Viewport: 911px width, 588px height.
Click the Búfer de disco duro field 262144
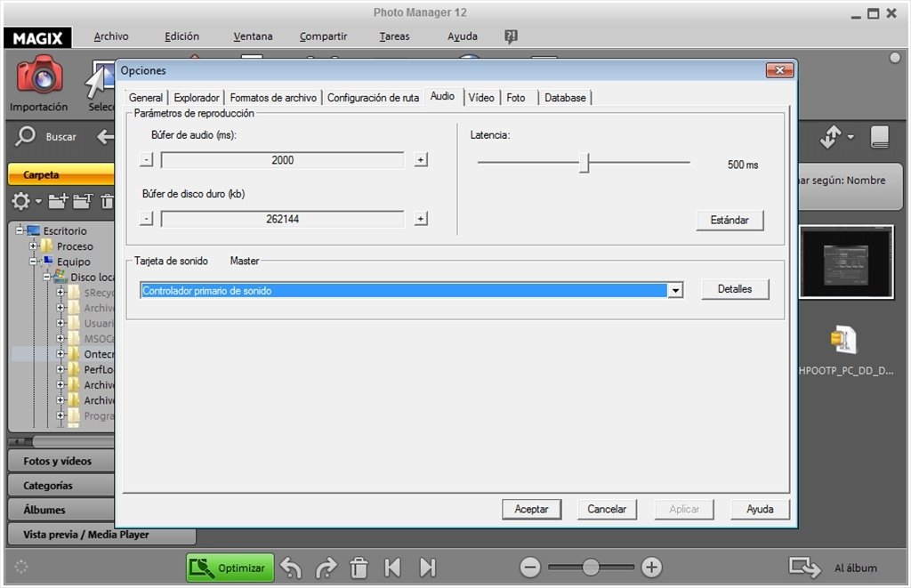[282, 219]
